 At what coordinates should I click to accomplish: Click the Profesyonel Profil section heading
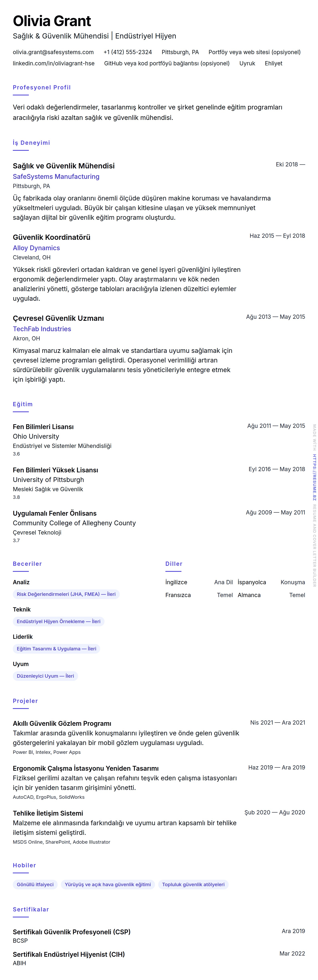[x=42, y=87]
